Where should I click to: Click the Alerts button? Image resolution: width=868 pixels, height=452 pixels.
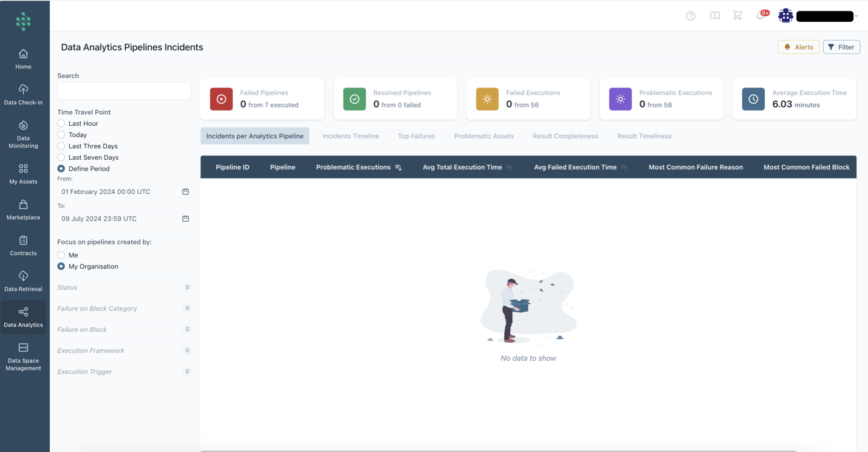[798, 47]
